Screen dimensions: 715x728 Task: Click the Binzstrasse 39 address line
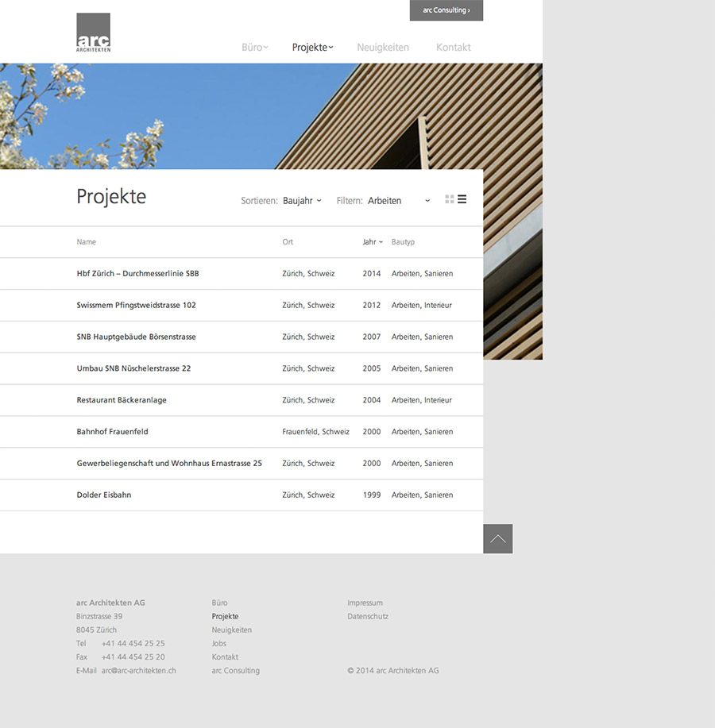pos(99,617)
